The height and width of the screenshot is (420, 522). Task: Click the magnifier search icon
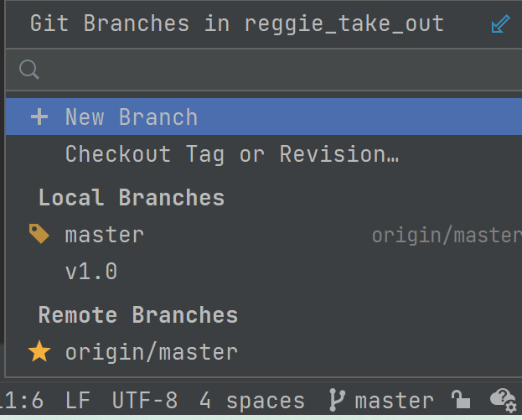coord(29,69)
